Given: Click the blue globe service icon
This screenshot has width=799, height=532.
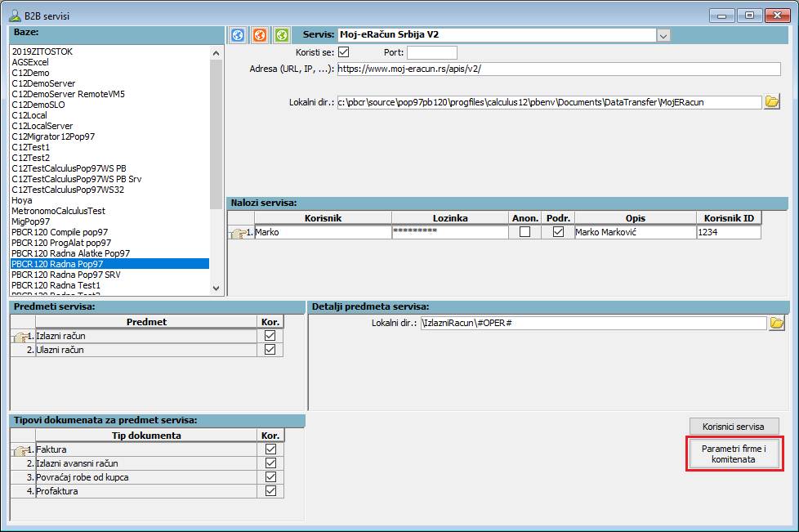Looking at the screenshot, I should 238,35.
